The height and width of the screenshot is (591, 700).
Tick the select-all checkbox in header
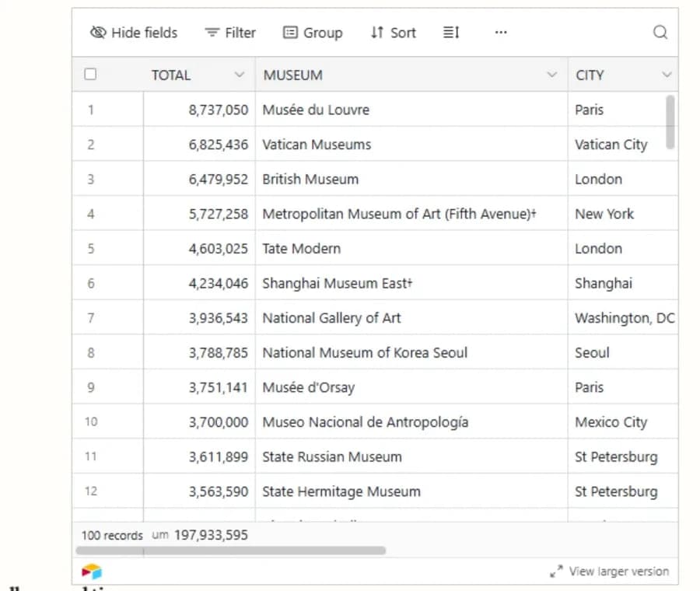(x=90, y=74)
